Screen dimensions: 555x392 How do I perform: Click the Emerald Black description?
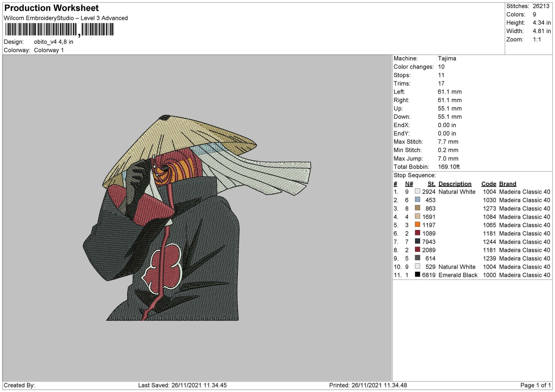click(x=458, y=275)
